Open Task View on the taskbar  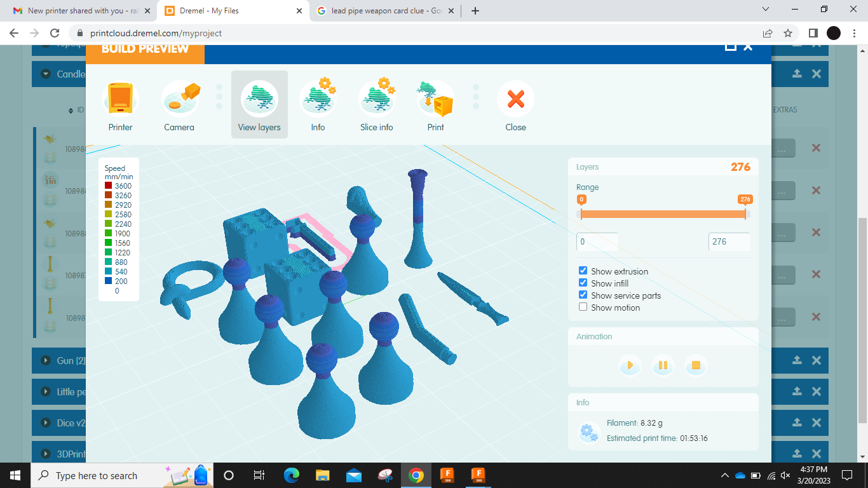pos(259,475)
